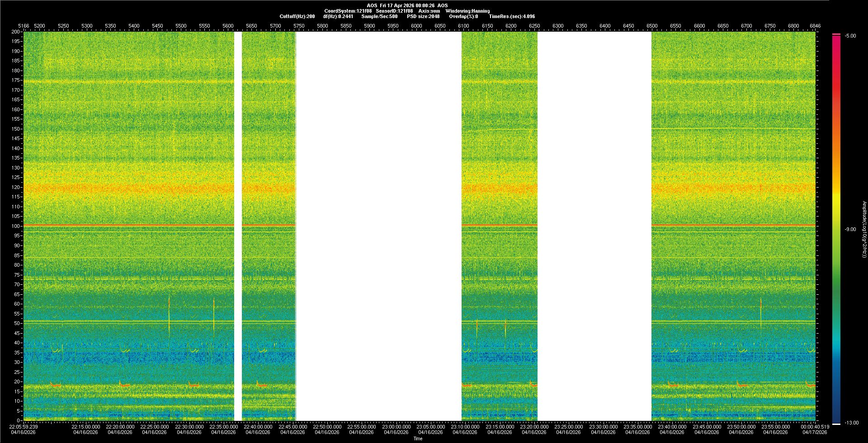Click the top-axis tick label 5400
The image size is (868, 443).
[134, 26]
